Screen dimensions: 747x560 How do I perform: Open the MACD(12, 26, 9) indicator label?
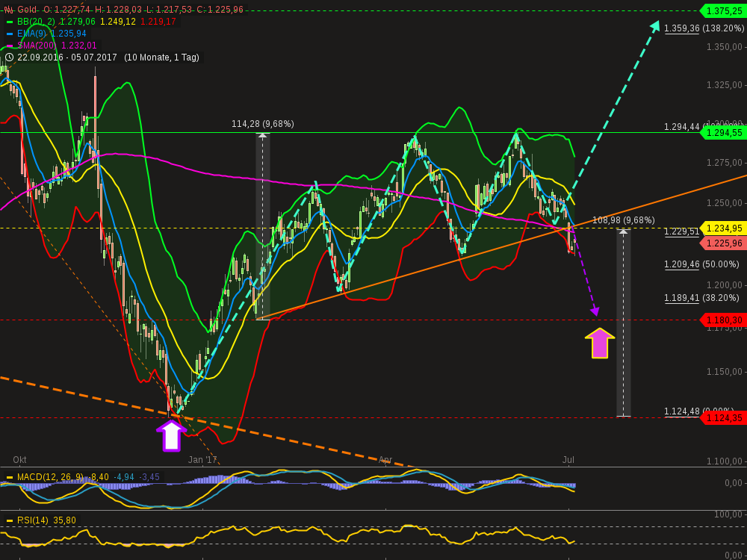click(51, 476)
